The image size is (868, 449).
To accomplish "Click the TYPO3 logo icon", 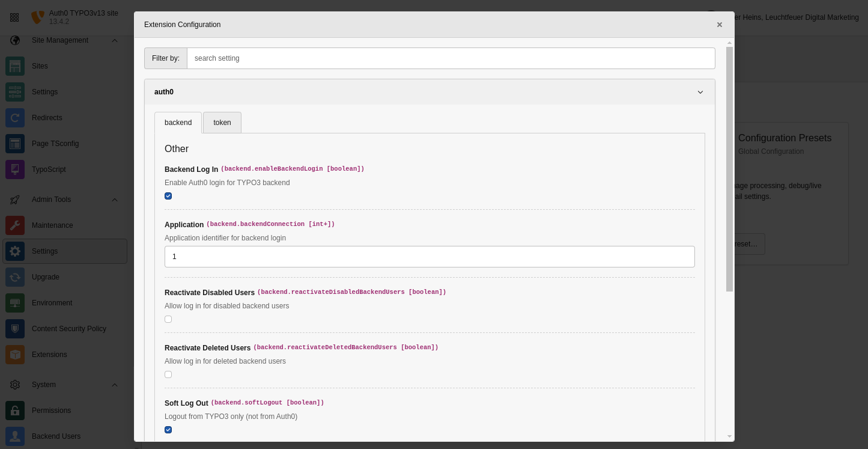I will (x=37, y=17).
